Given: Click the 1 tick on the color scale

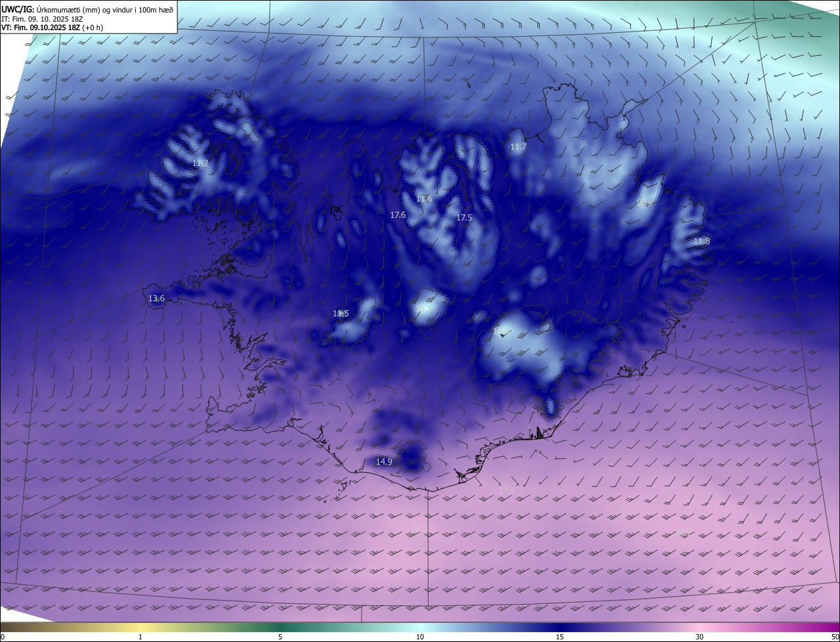Looking at the screenshot, I should tap(140, 637).
